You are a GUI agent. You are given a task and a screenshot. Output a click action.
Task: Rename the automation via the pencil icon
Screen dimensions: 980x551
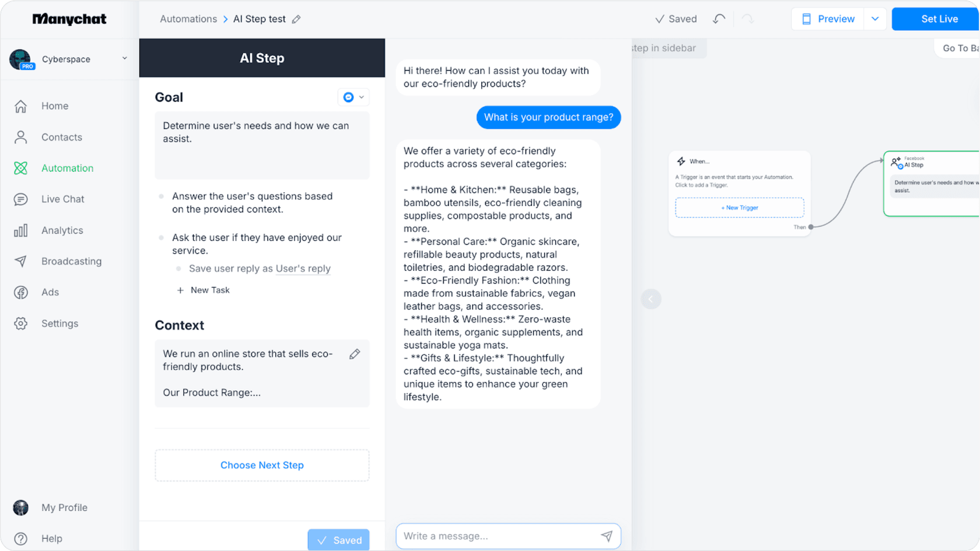[x=297, y=19]
